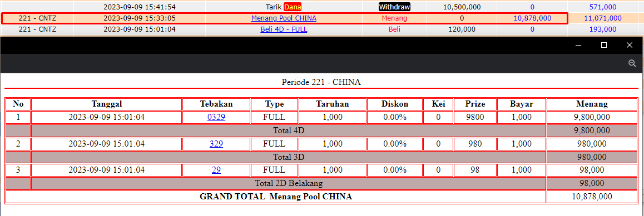644x216 pixels.
Task: Open the Beli 4D - FULL link
Action: [x=284, y=29]
